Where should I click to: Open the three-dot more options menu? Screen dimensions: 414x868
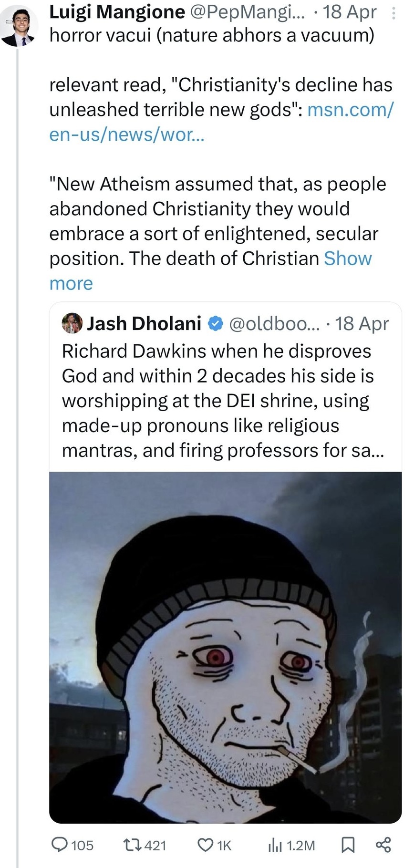(x=393, y=13)
